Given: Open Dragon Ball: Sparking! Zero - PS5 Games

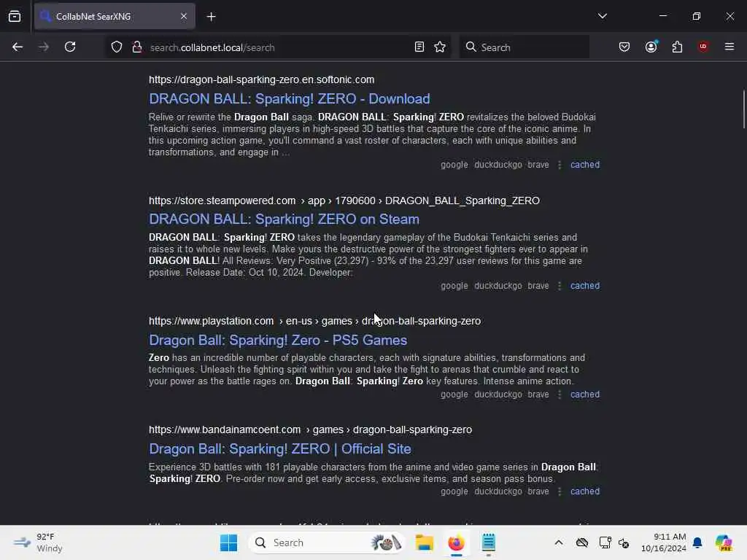Looking at the screenshot, I should [278, 340].
